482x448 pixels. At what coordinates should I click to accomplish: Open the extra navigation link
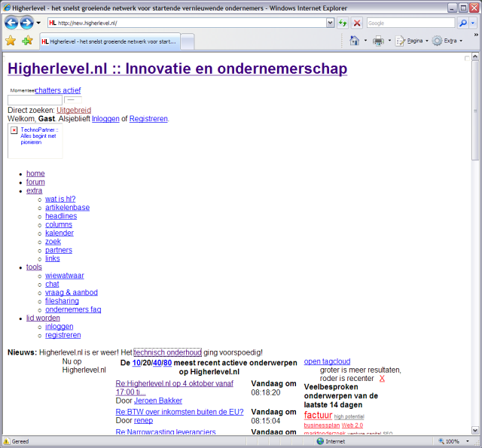tap(34, 190)
